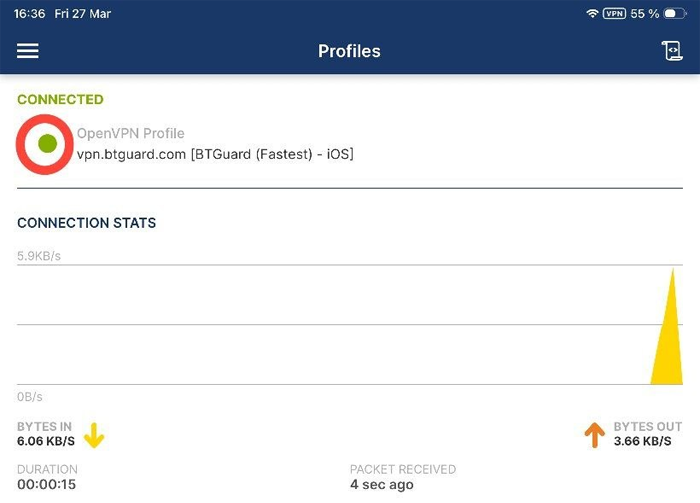Viewport: 700px width, 503px height.
Task: Select the vpn.btguard.com profile name
Action: [x=215, y=154]
